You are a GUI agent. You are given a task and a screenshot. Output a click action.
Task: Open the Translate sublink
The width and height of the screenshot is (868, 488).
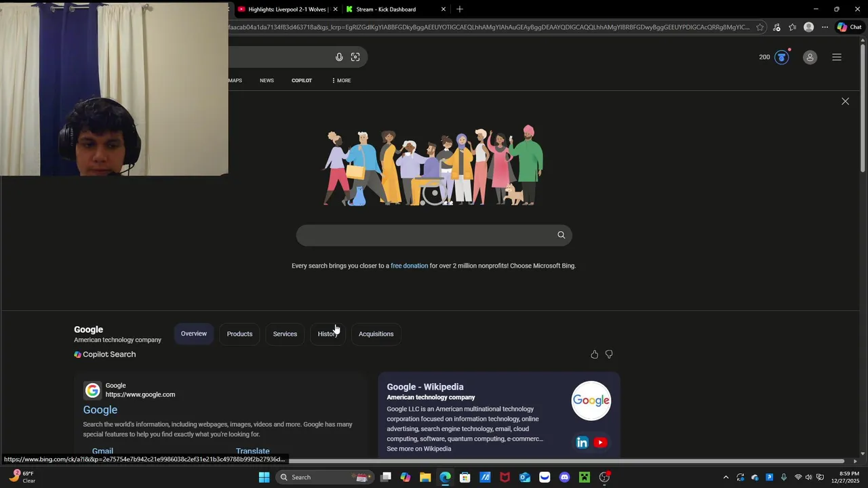[x=253, y=451]
